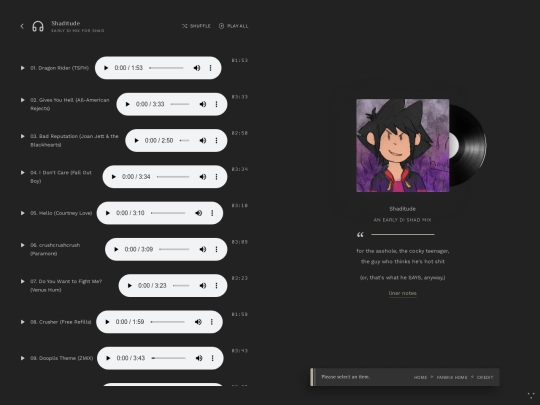Open more options on Bad Reputation player
540x405 pixels.
tap(216, 141)
